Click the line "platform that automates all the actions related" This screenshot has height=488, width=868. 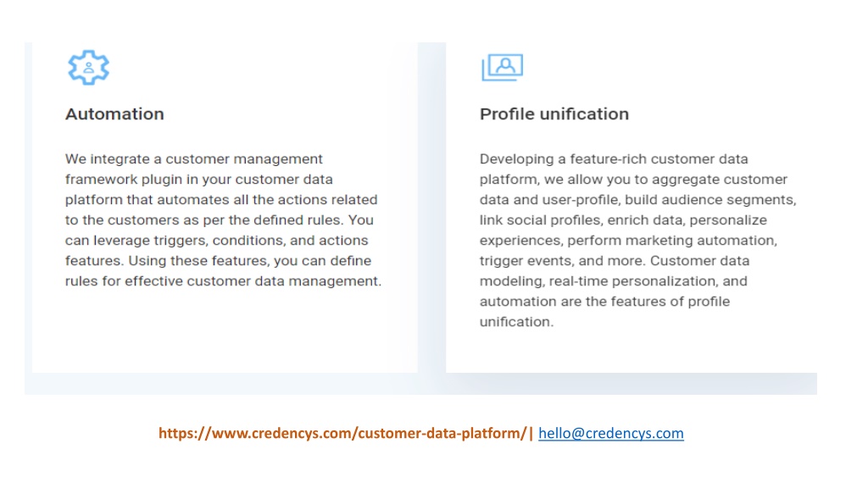221,200
